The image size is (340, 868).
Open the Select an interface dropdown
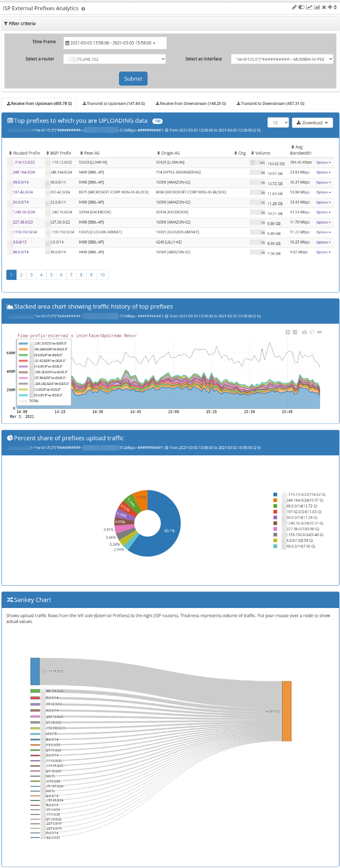282,59
